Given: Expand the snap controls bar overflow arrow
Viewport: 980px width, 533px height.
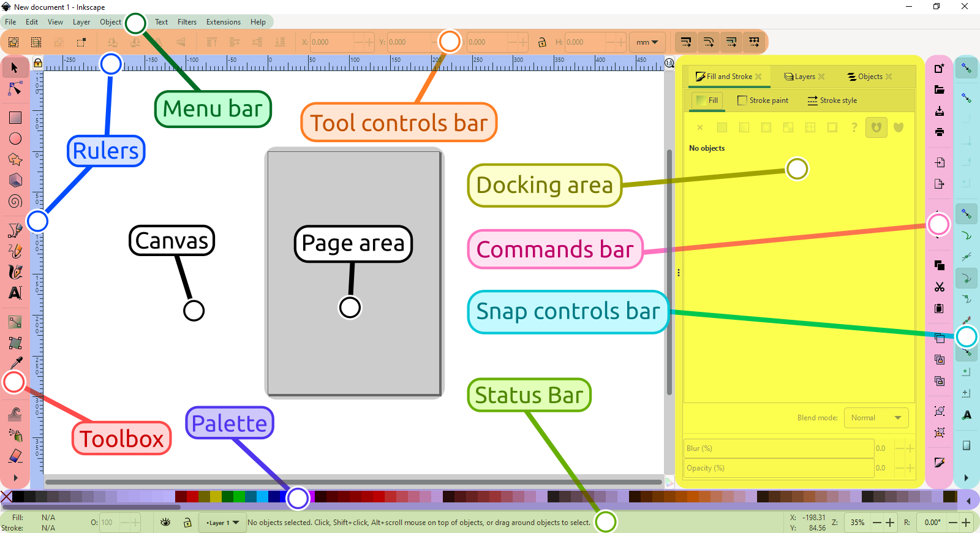Looking at the screenshot, I should [x=966, y=478].
